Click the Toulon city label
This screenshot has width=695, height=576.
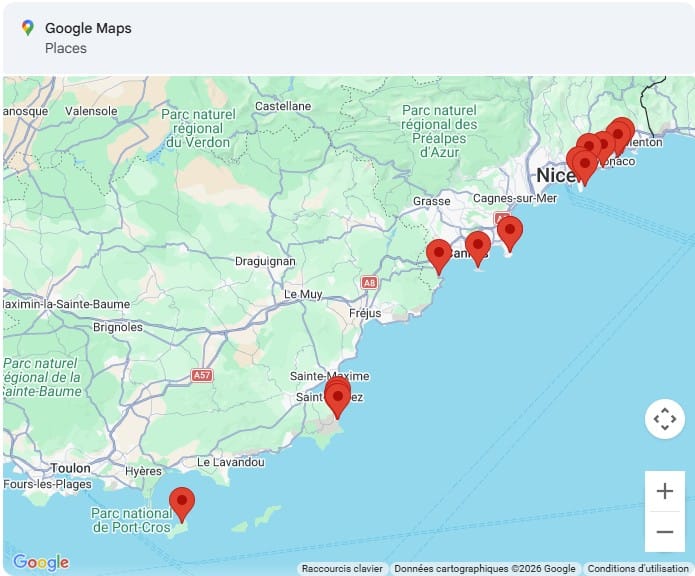(70, 468)
